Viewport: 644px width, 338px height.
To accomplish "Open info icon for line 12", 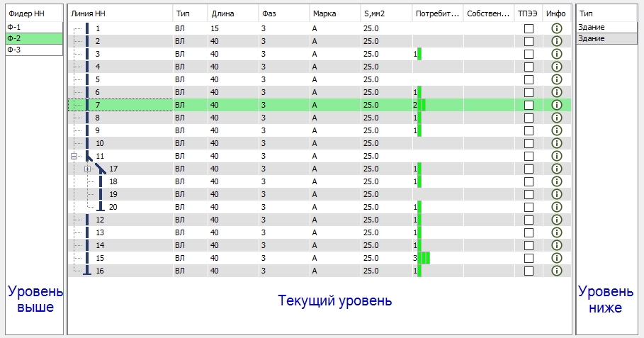I will click(x=557, y=219).
